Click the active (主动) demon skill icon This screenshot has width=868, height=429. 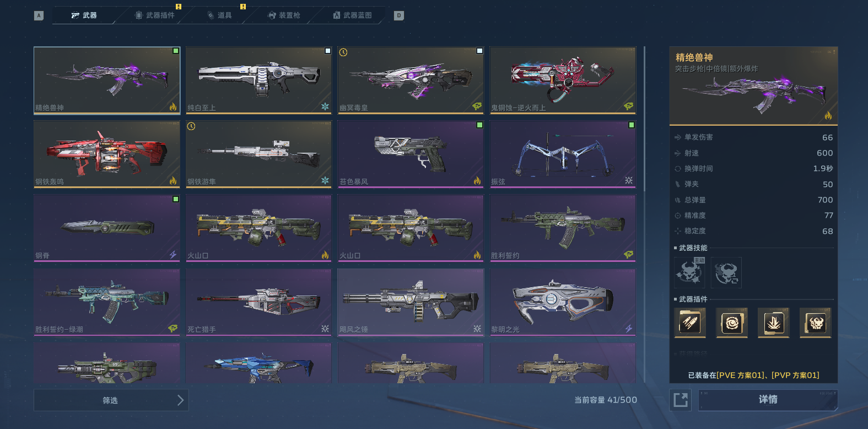point(690,272)
